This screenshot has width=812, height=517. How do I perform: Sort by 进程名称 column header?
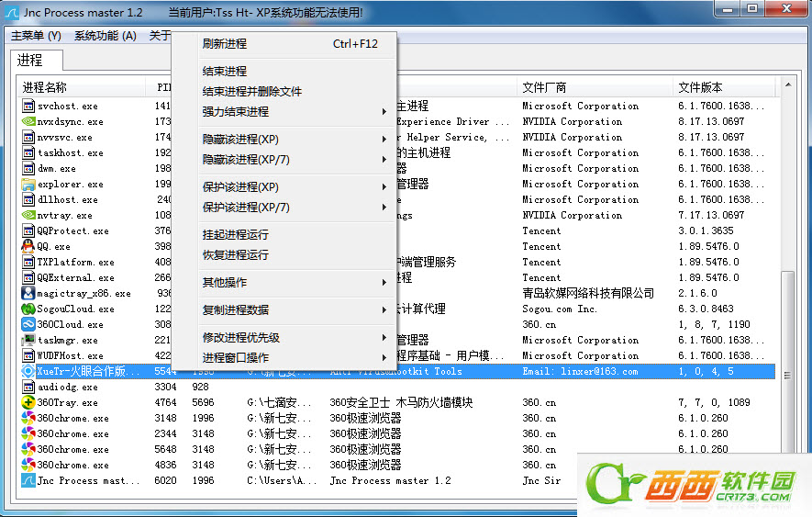click(82, 87)
